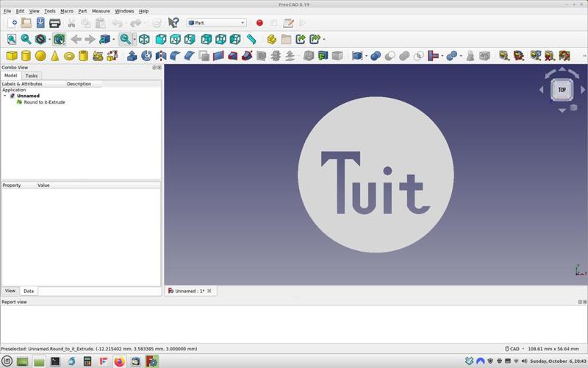Switch to the Front view cube icon
The width and height of the screenshot is (588, 368).
(x=160, y=39)
